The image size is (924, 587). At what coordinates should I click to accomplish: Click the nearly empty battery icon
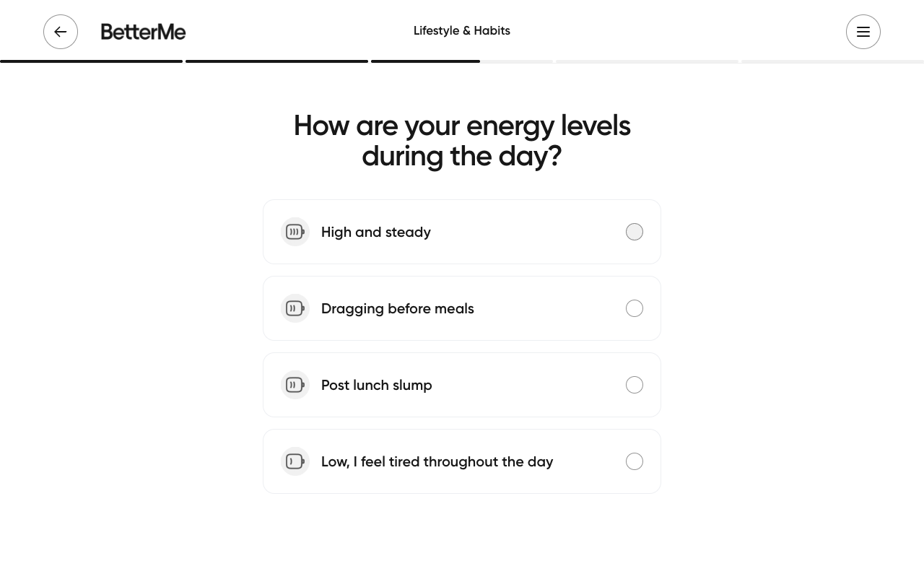click(295, 461)
